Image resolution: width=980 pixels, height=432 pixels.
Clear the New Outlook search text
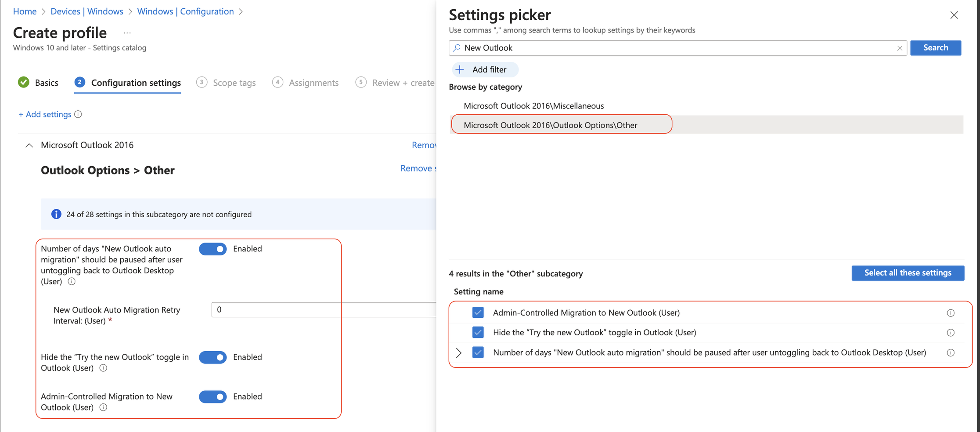pyautogui.click(x=900, y=48)
